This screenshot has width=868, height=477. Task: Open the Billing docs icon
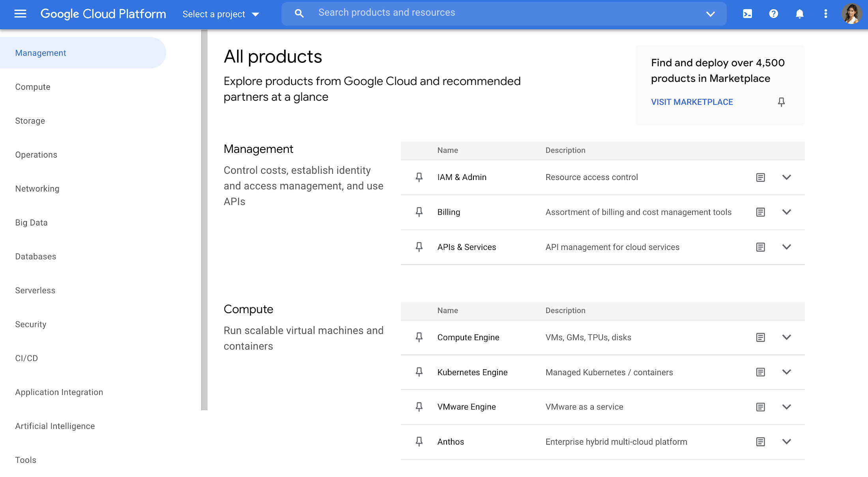point(761,212)
